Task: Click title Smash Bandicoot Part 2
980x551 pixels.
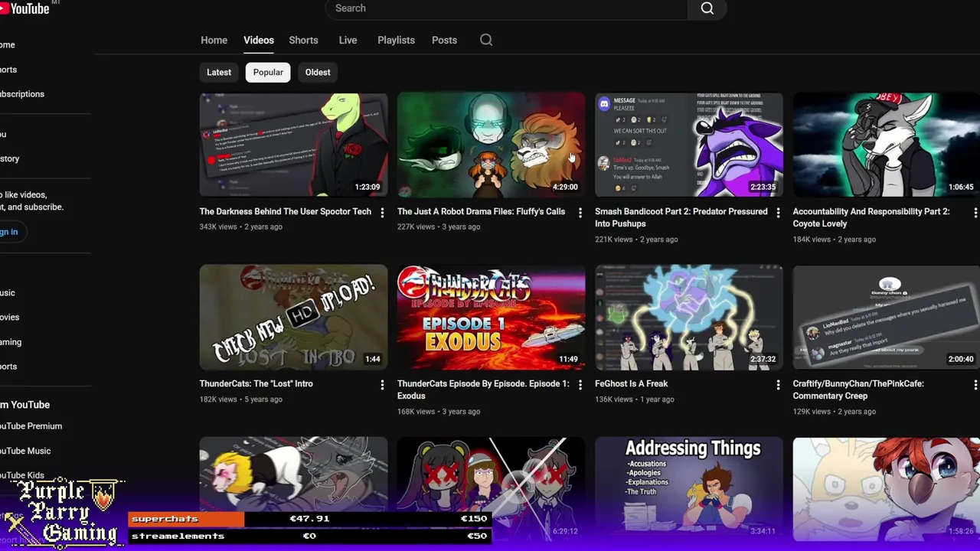Action: (681, 217)
